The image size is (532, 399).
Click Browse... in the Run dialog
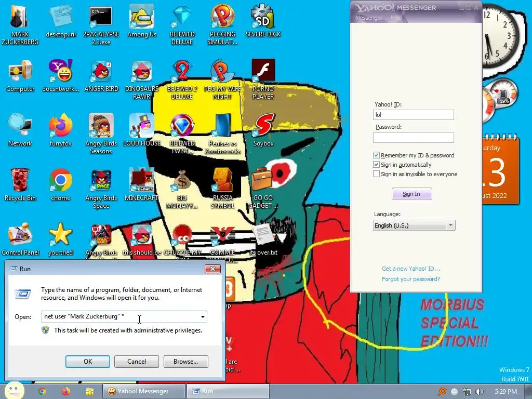185,362
